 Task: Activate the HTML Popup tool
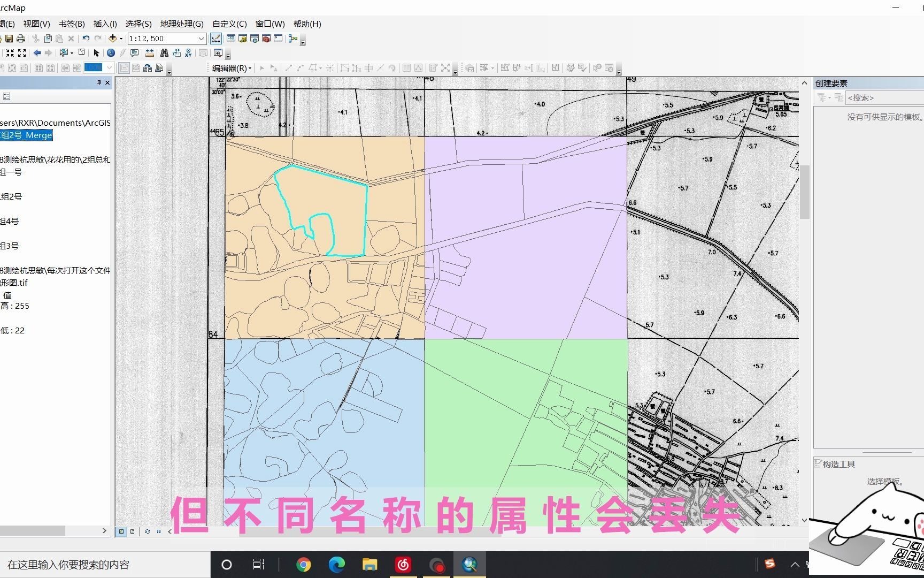(134, 53)
